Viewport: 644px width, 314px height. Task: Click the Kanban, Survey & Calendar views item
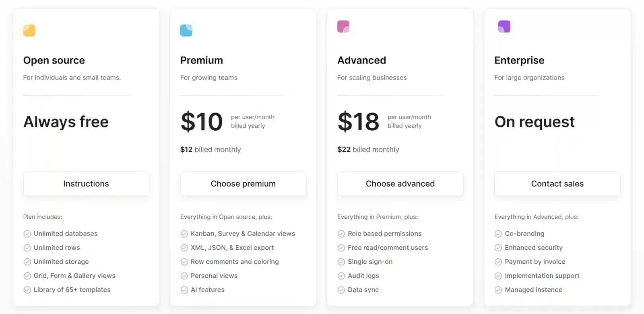tap(243, 234)
